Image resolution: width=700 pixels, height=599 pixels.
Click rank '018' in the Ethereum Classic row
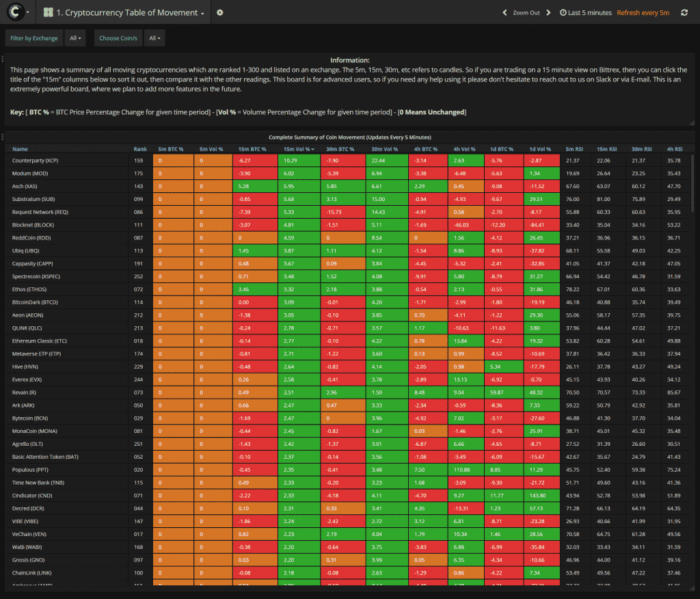pyautogui.click(x=138, y=341)
